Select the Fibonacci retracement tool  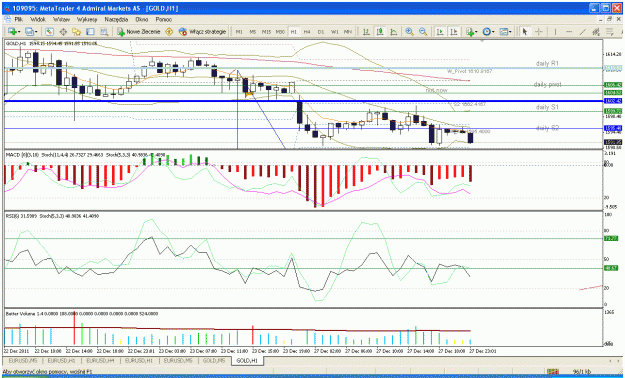click(610, 32)
